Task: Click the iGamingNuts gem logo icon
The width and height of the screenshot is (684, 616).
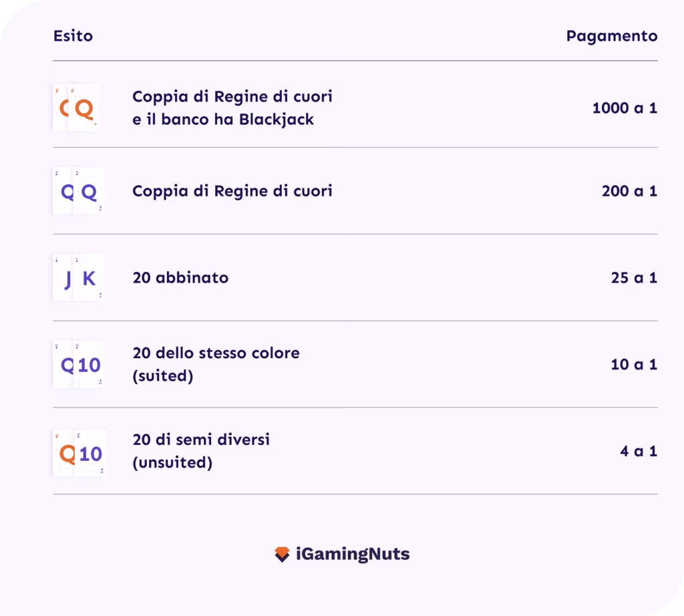Action: [282, 555]
